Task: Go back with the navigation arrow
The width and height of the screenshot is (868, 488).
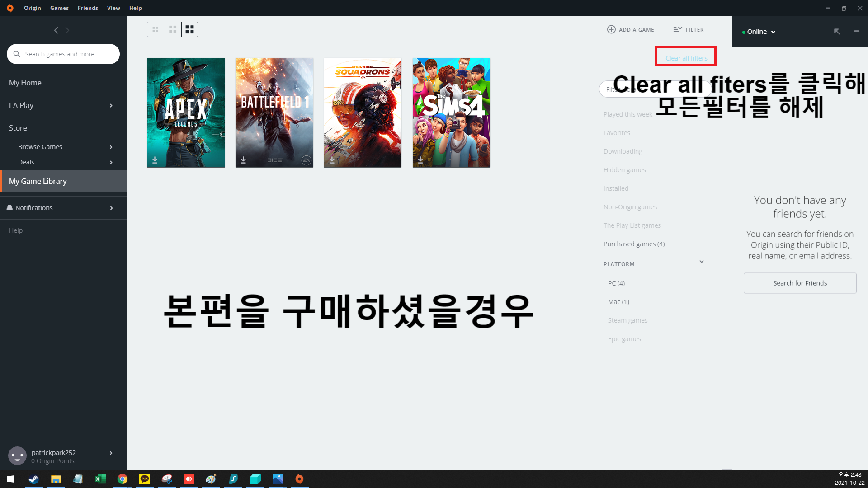Action: [x=56, y=30]
